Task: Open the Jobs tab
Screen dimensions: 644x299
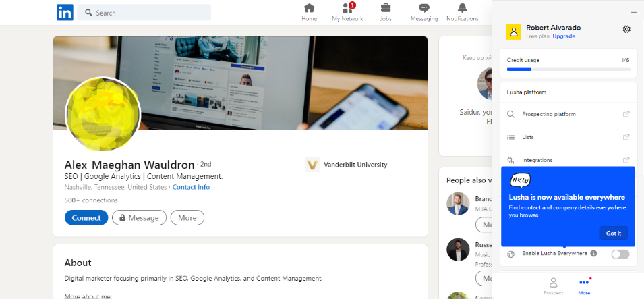Action: pos(386,12)
